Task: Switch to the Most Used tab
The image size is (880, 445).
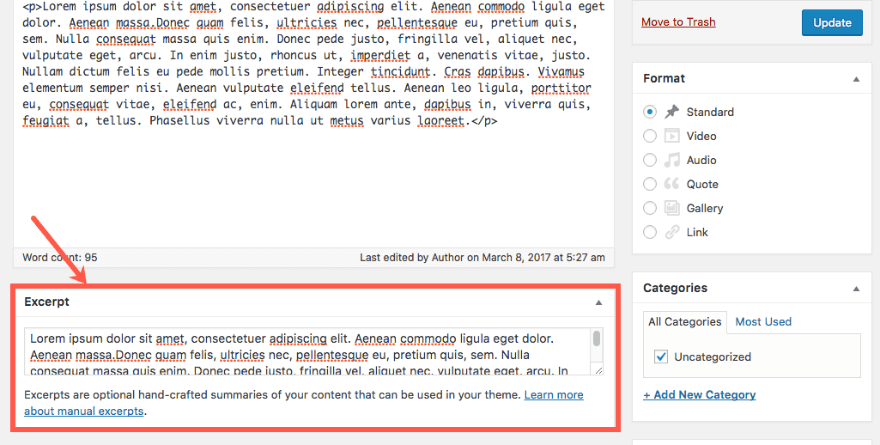Action: point(763,322)
